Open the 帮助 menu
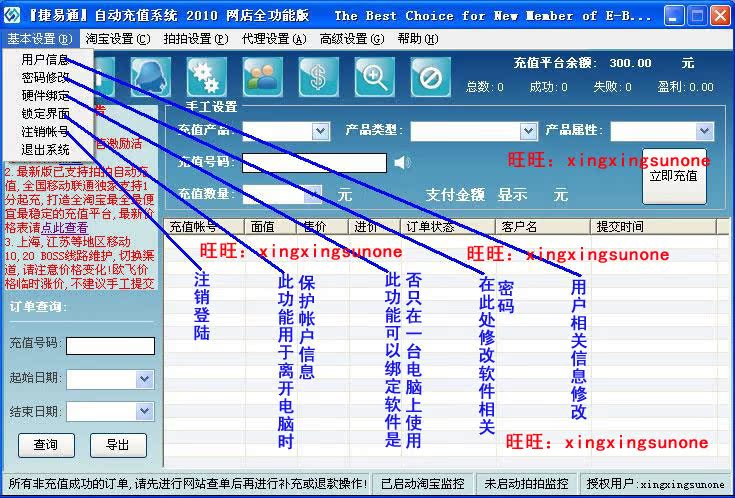The image size is (735, 498). pos(418,39)
